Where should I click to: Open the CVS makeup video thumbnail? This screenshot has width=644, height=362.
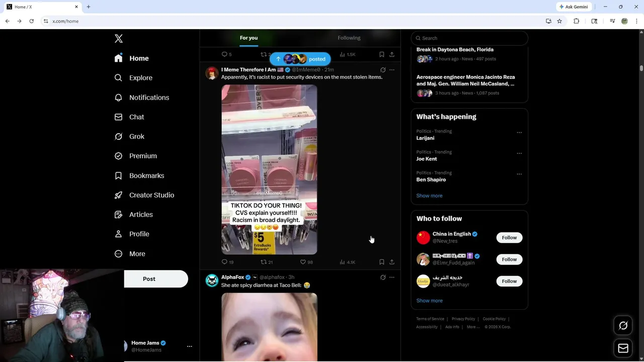click(269, 169)
